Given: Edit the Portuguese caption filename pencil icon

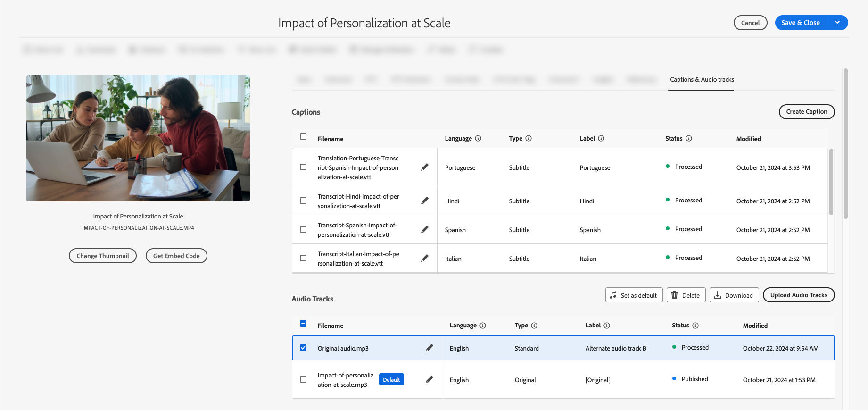Looking at the screenshot, I should pos(425,167).
